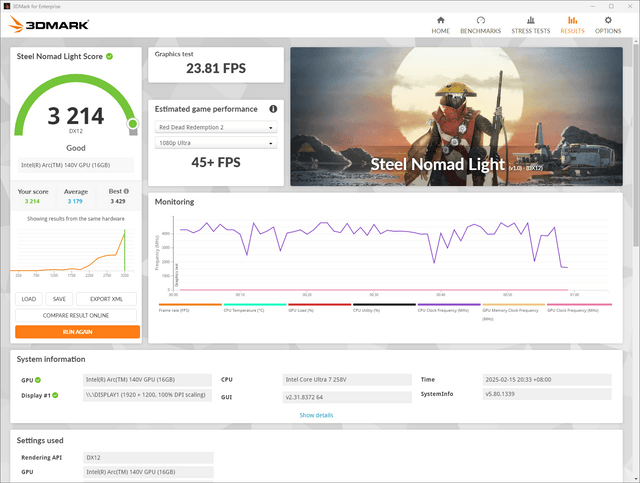Open the Home tab
Screen dimensions: 640x483
tap(440, 25)
